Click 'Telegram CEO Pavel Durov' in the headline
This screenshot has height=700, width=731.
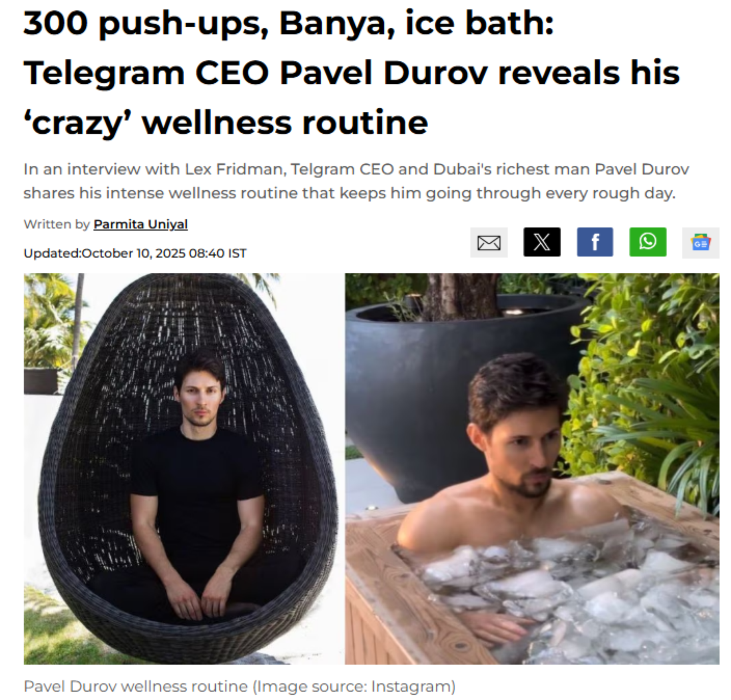[x=256, y=73]
